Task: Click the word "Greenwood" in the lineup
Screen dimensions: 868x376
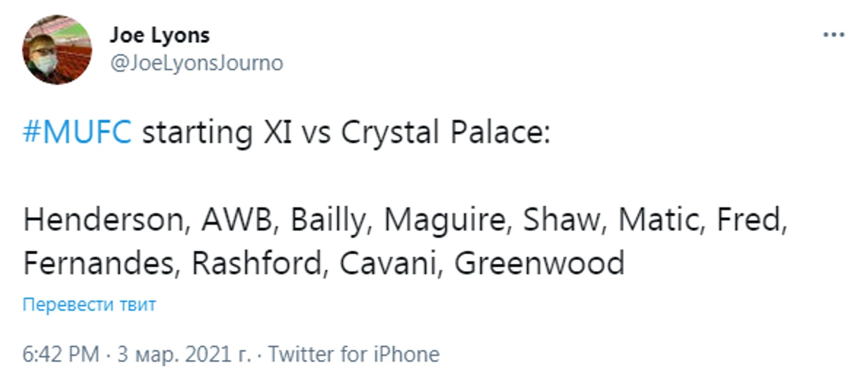Action: (x=539, y=264)
